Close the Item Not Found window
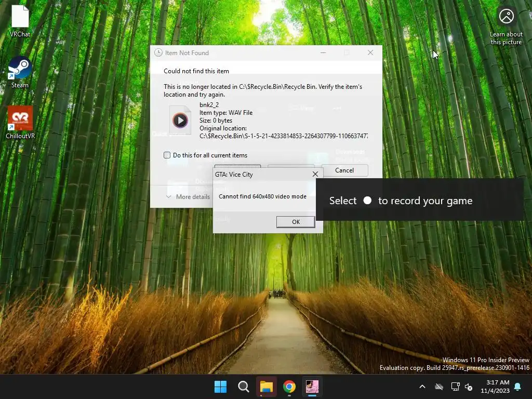Screen dimensions: 532x399 pos(370,52)
